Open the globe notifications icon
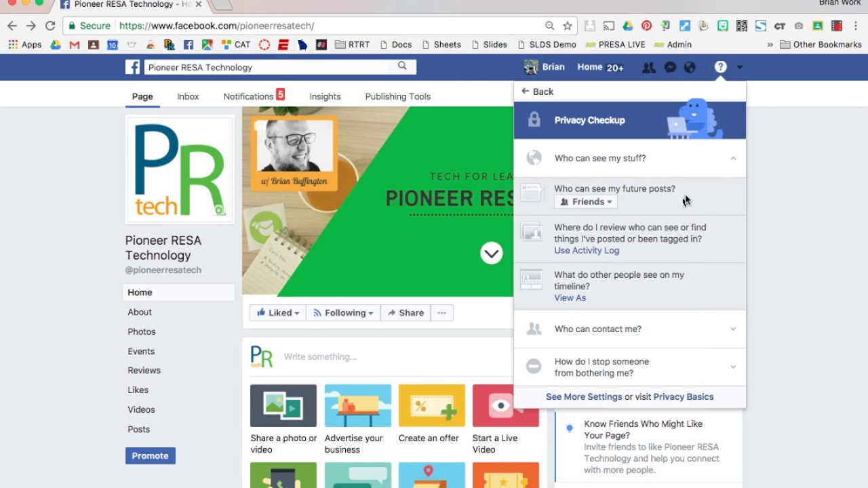 [x=690, y=67]
